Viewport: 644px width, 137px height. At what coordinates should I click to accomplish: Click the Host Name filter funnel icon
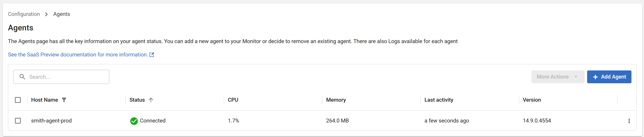[64, 100]
